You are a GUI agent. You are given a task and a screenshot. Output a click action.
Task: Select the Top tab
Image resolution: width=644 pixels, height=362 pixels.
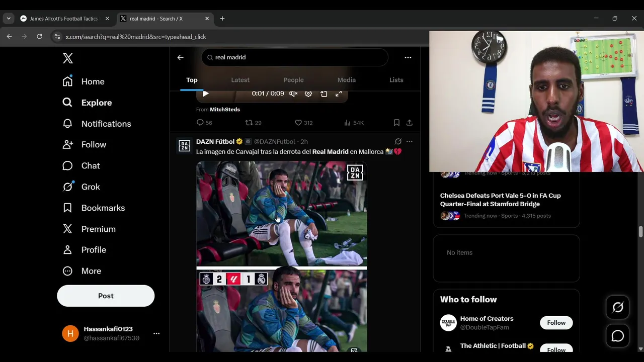[x=192, y=80]
